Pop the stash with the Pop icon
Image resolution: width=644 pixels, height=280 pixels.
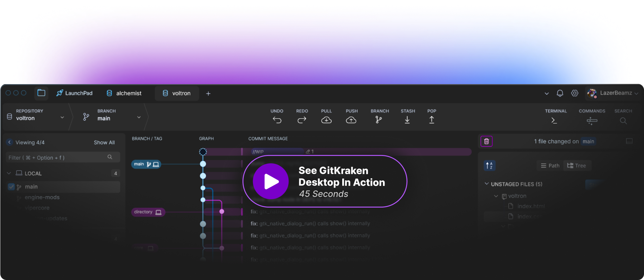(x=431, y=120)
